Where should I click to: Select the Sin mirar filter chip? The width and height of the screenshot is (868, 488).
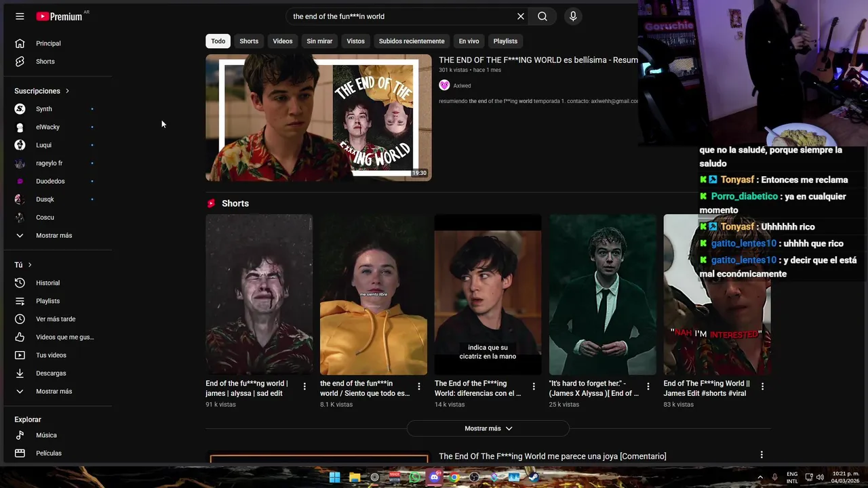319,41
